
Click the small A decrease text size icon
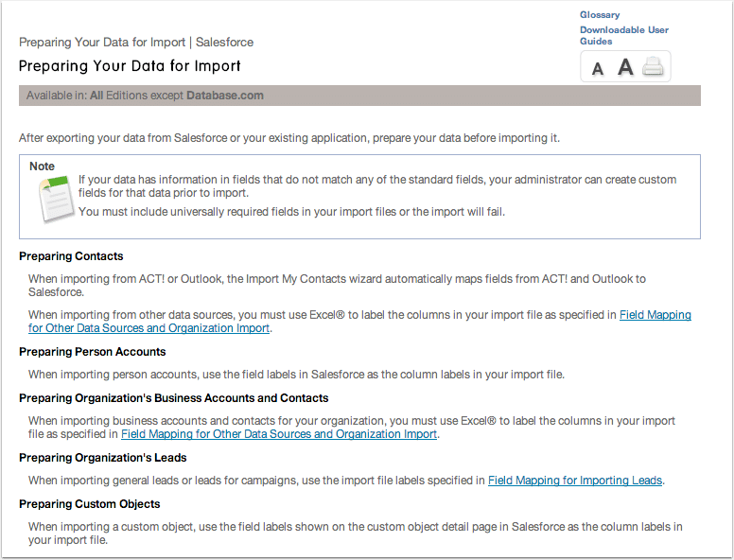point(598,68)
